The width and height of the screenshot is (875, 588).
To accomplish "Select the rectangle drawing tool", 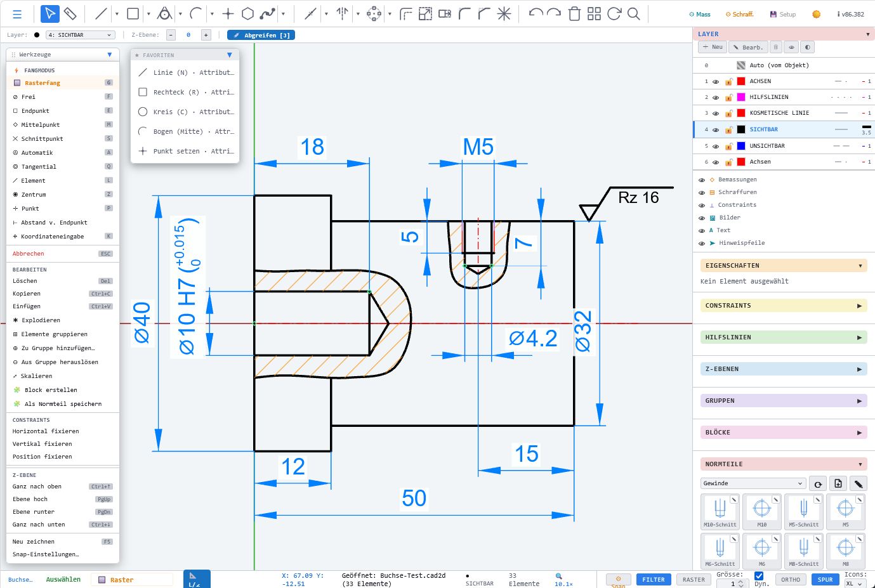I will (133, 13).
